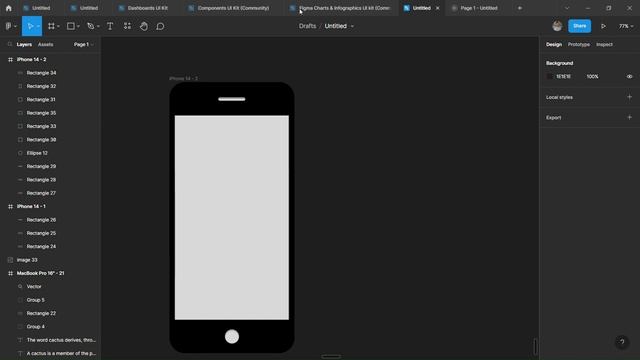Click the Share button
This screenshot has width=640, height=360.
[579, 26]
